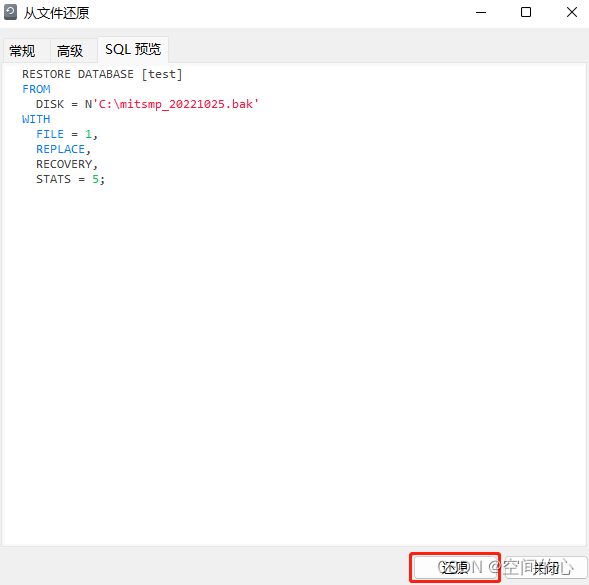Screen dimensions: 589x585
Task: Switch to the 常规 tab
Action: coord(23,51)
